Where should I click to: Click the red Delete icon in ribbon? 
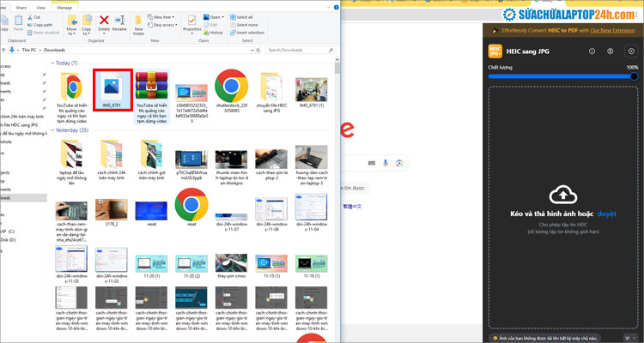104,22
